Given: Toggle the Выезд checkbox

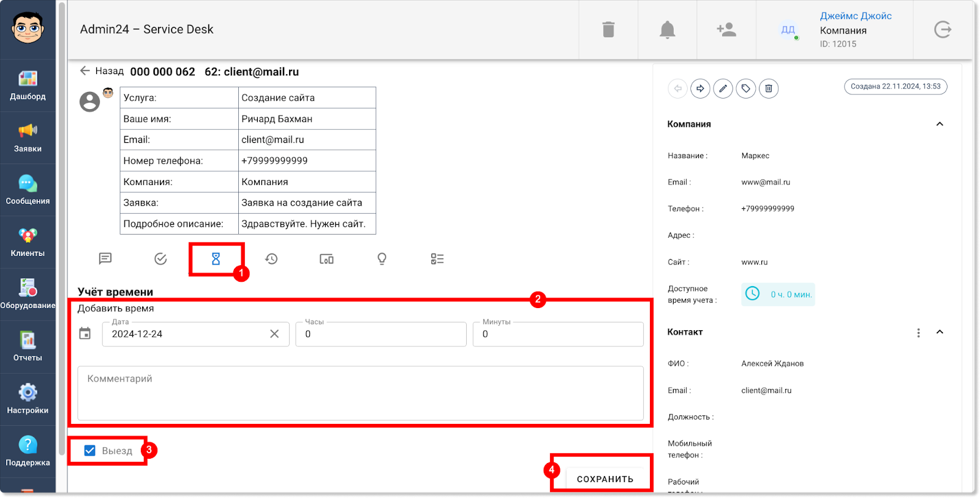Looking at the screenshot, I should pyautogui.click(x=89, y=451).
